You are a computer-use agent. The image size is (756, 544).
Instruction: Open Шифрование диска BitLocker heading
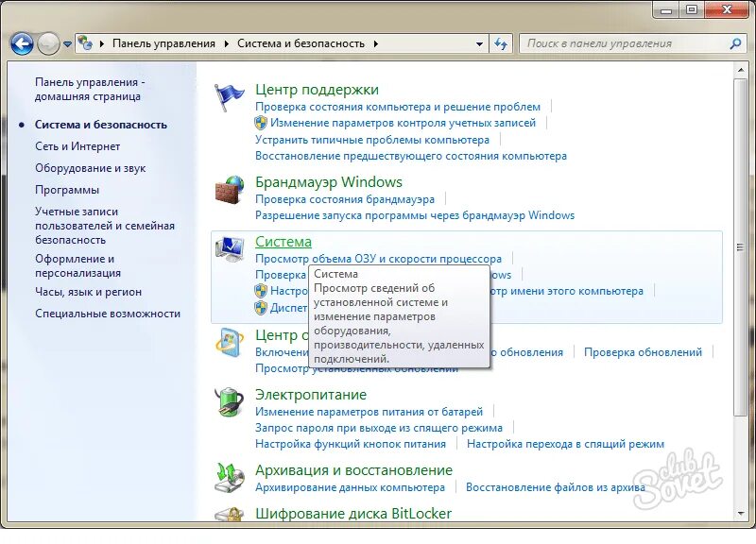pyautogui.click(x=352, y=514)
